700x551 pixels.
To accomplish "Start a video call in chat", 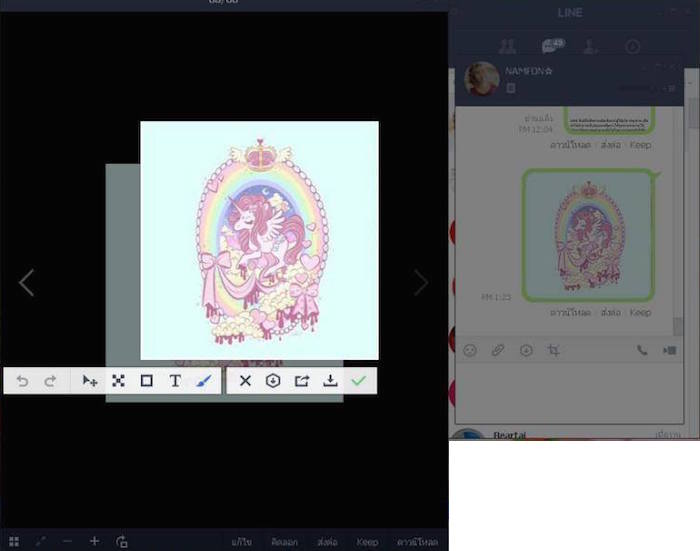I will pyautogui.click(x=670, y=351).
